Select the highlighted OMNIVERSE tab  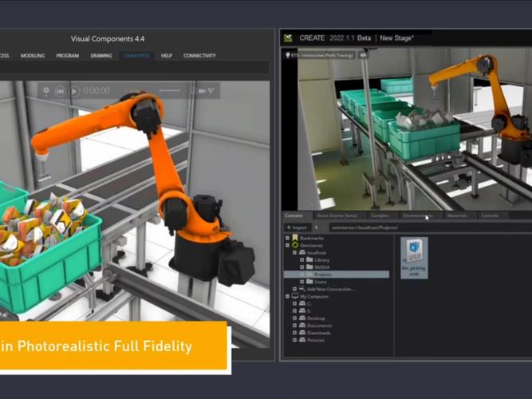coord(136,55)
